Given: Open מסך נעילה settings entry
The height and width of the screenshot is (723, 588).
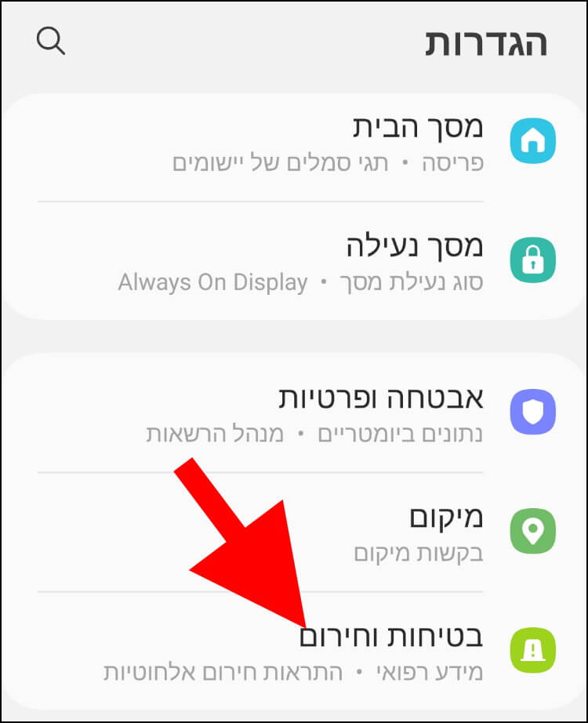Looking at the screenshot, I should pyautogui.click(x=294, y=262).
